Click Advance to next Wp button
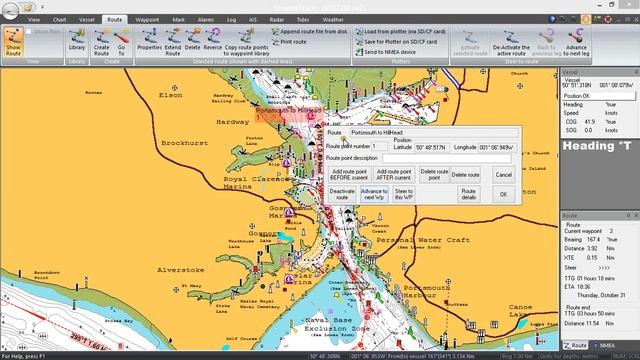The height and width of the screenshot is (360, 640). click(x=374, y=194)
